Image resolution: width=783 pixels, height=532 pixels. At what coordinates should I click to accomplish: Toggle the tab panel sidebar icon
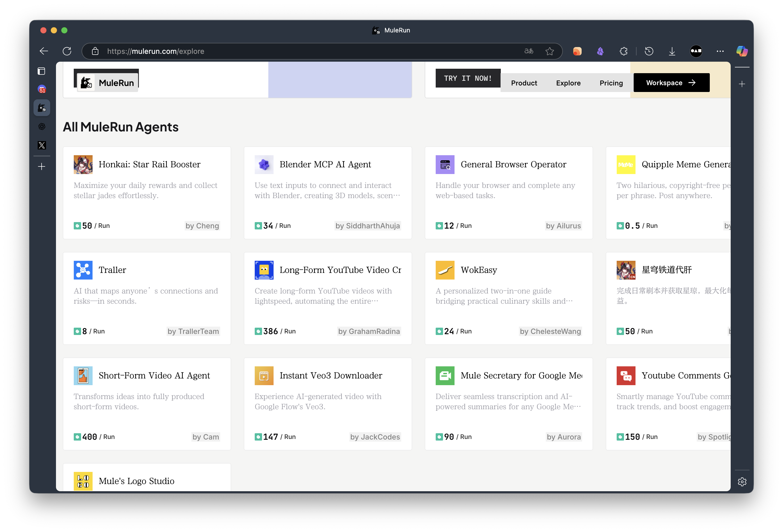(x=41, y=71)
